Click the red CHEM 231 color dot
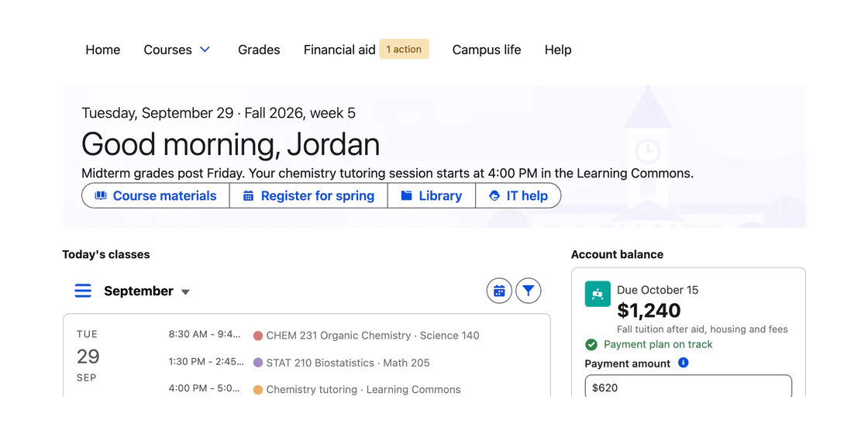This screenshot has width=868, height=434. (x=257, y=336)
